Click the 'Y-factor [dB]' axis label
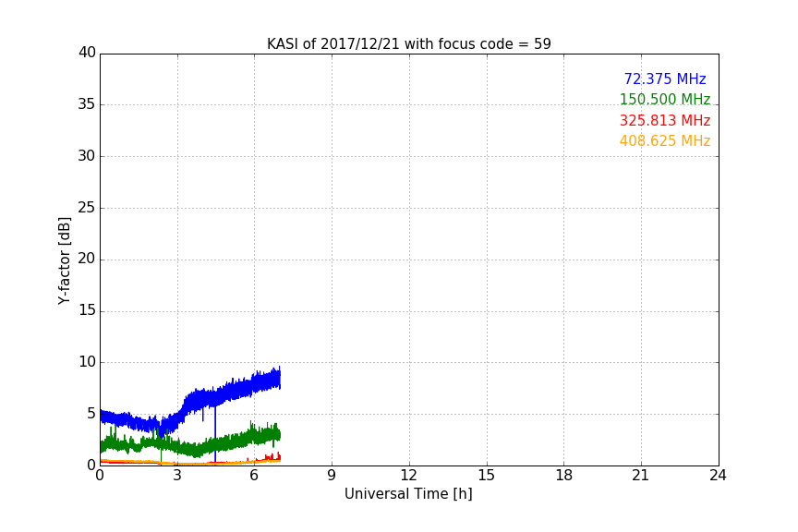This screenshot has height=532, width=798. coord(64,260)
